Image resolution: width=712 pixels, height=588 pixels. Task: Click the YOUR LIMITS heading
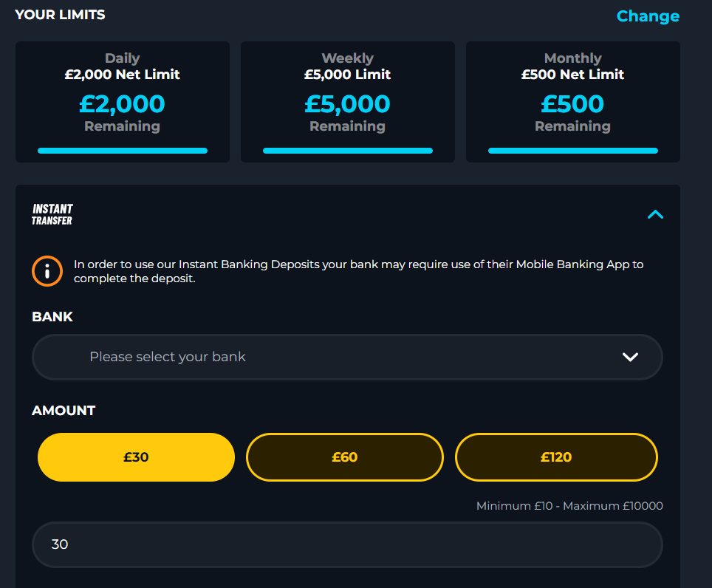[x=60, y=15]
